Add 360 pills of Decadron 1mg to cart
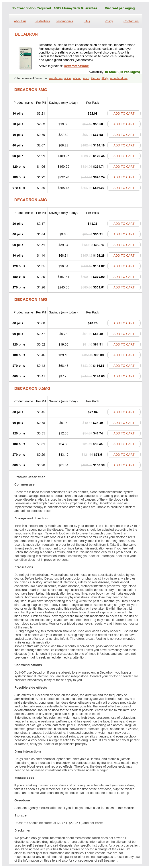The image size is (151, 868). coord(124,376)
